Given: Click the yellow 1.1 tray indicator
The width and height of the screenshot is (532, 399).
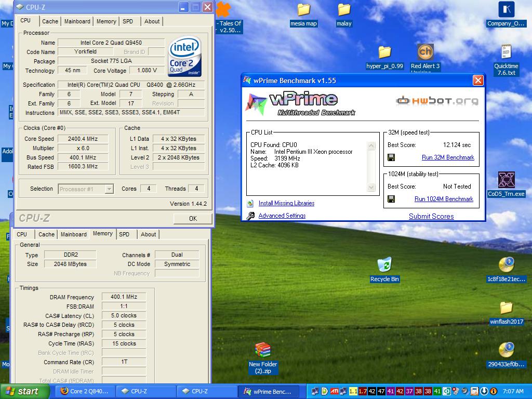Looking at the screenshot, I should tap(353, 391).
